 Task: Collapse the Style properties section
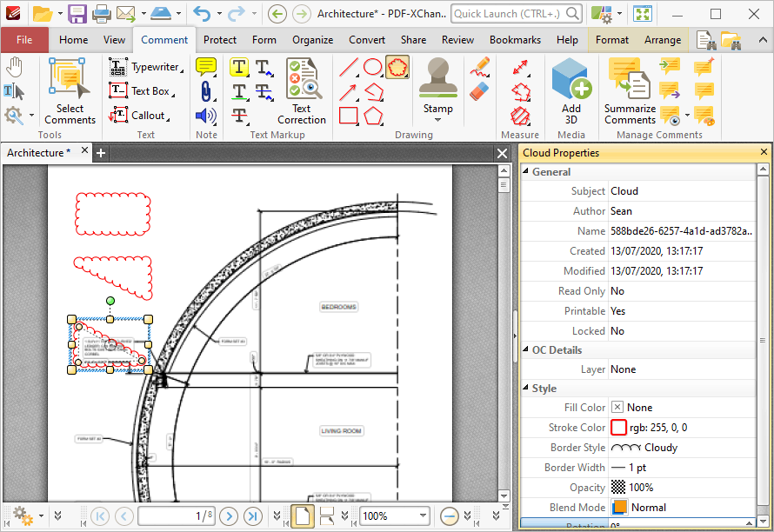tap(525, 388)
